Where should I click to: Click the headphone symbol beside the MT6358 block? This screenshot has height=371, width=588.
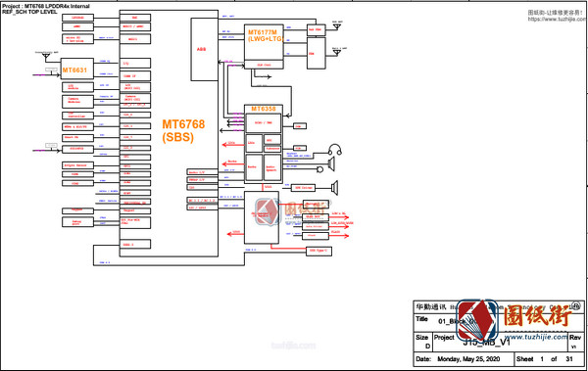click(335, 150)
